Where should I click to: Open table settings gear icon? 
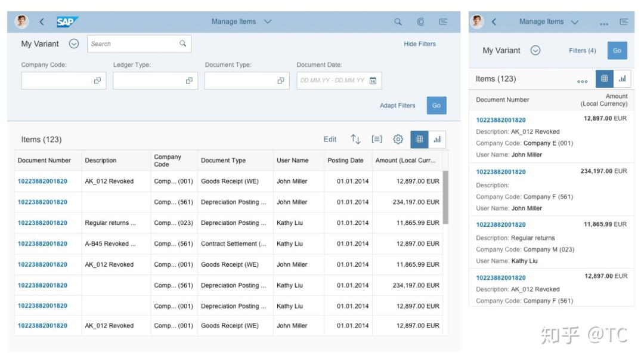(398, 140)
